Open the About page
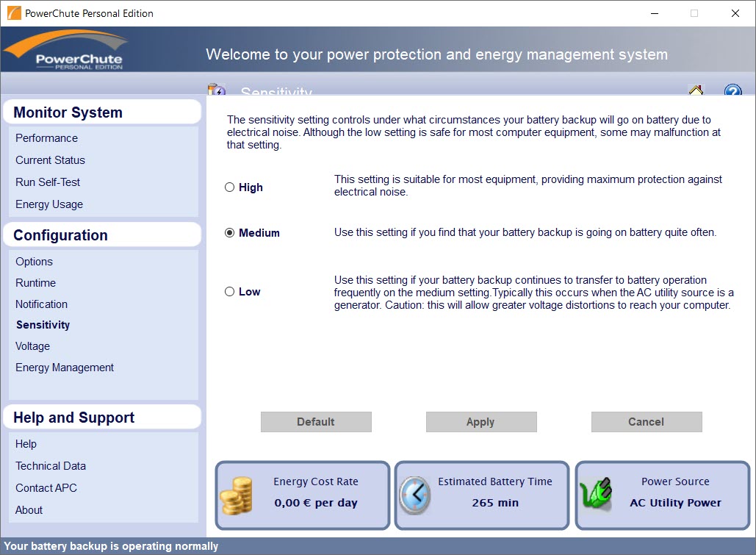Viewport: 756px width, 555px height. (x=29, y=510)
